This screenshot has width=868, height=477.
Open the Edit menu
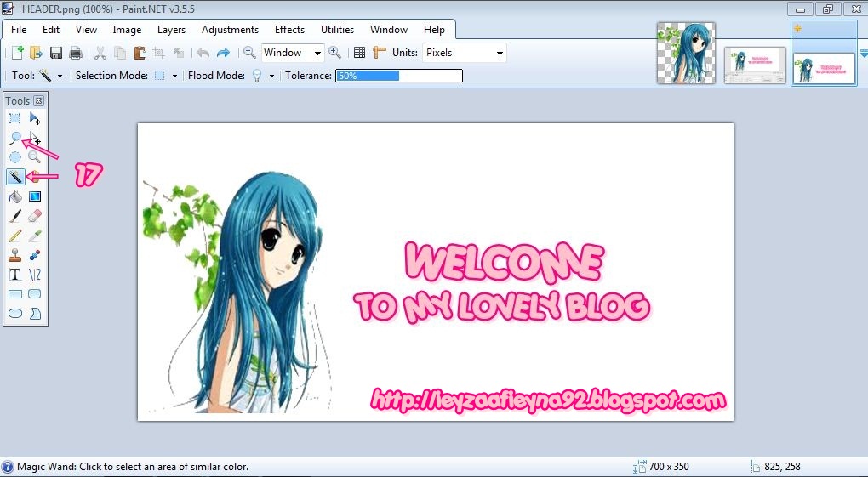[51, 30]
